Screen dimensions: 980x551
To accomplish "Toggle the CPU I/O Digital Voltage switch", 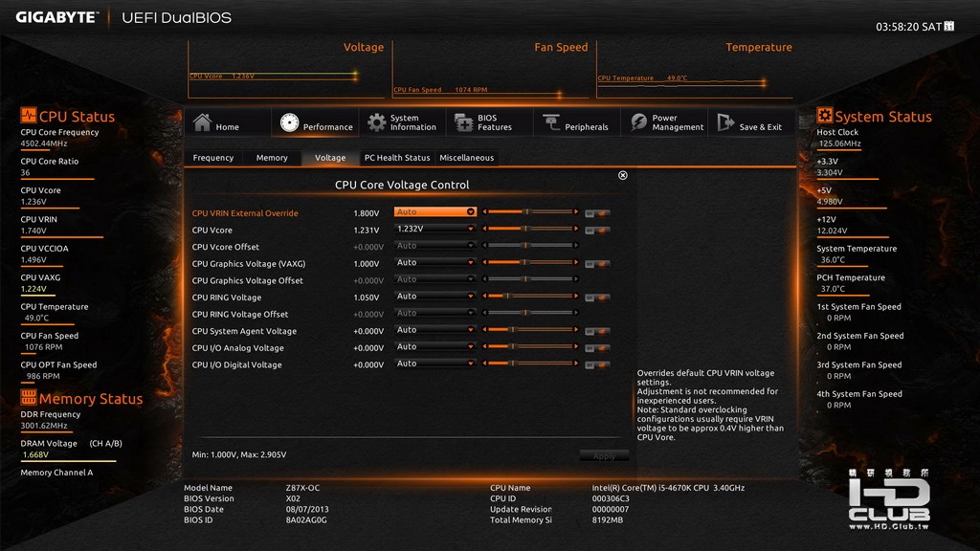I will pyautogui.click(x=597, y=365).
